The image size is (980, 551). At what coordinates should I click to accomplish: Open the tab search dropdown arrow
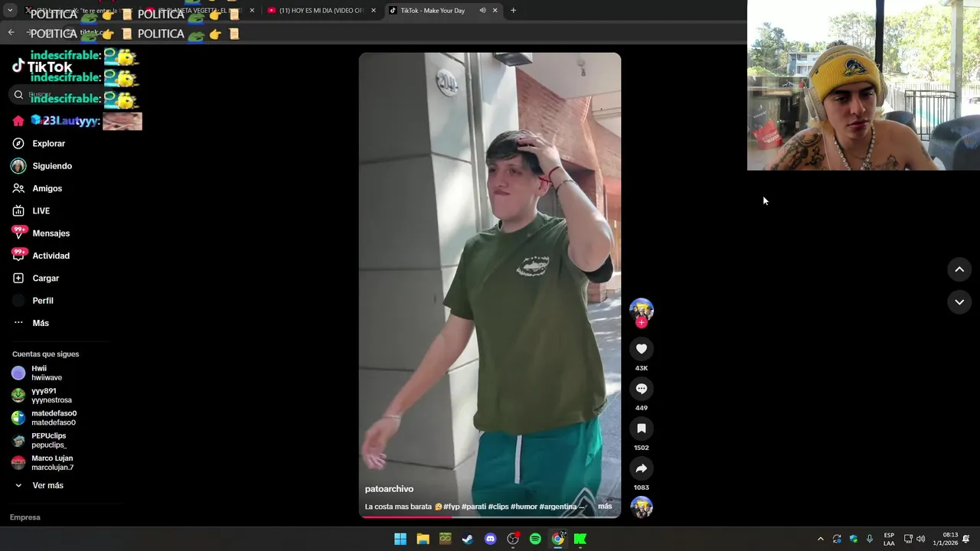(10, 11)
